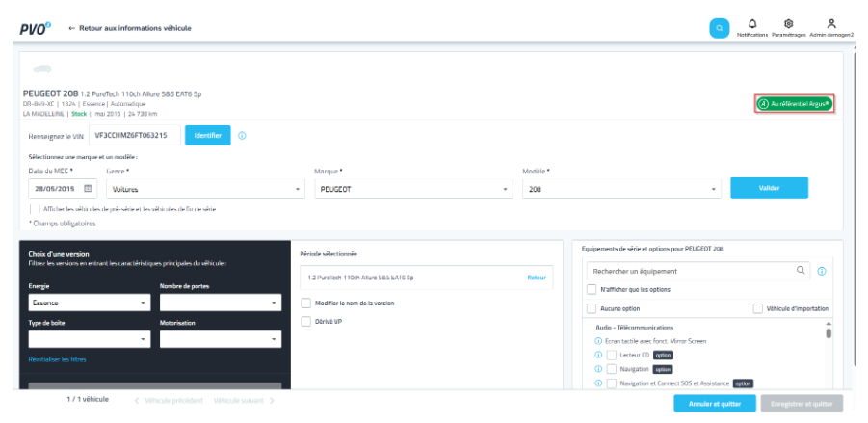Tick the Navigation option checkbox
This screenshot has width=868, height=423.
point(612,369)
